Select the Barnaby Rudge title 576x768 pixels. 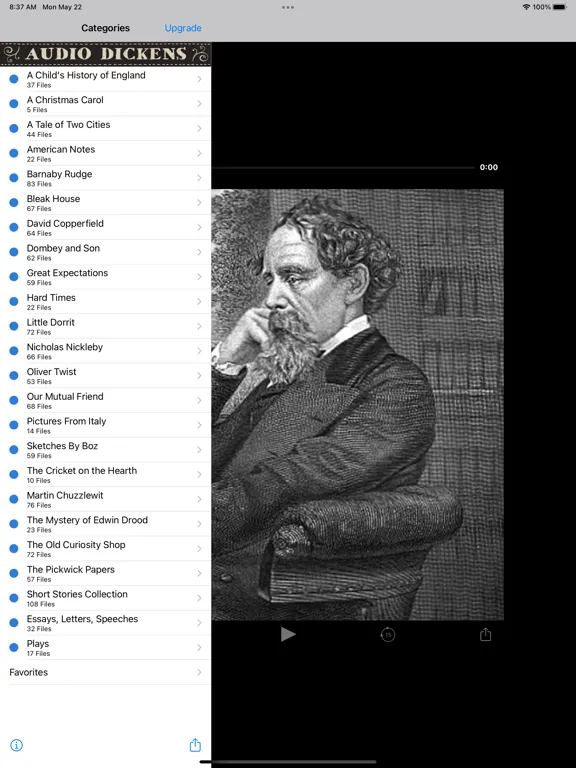[x=59, y=174]
